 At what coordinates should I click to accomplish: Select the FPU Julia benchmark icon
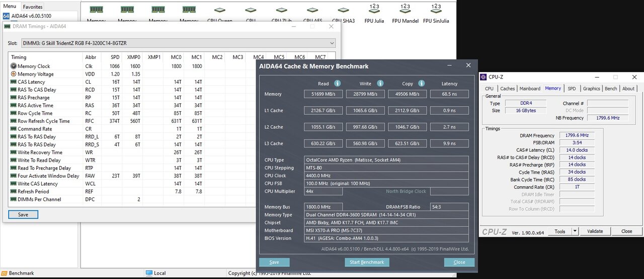click(x=374, y=9)
